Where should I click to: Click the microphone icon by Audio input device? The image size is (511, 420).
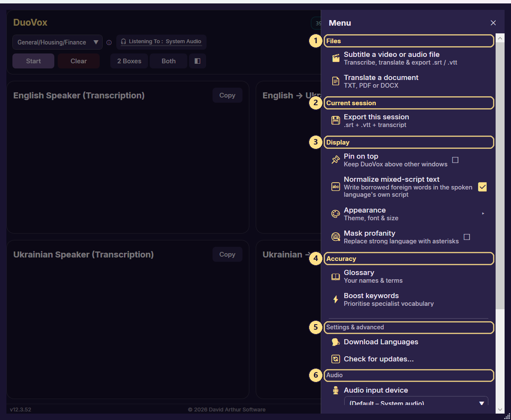pos(335,390)
